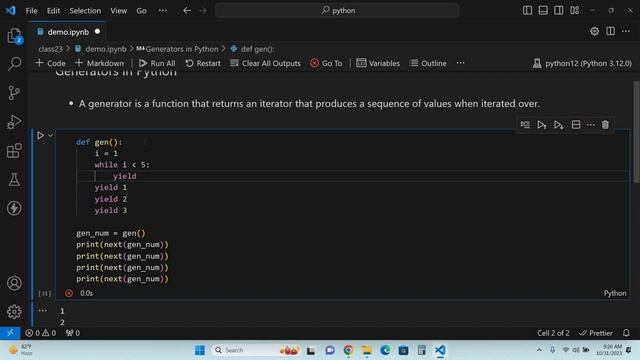The width and height of the screenshot is (640, 360).
Task: Open more cell actions ellipsis
Action: 591,124
